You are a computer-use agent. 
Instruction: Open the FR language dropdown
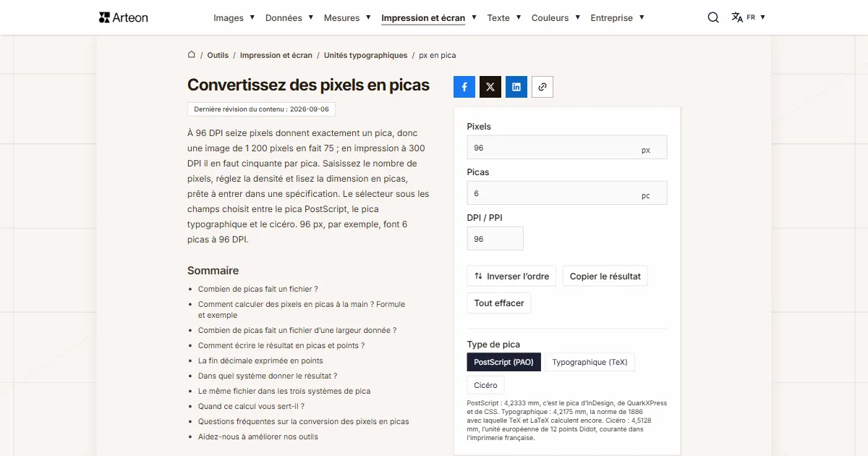pyautogui.click(x=756, y=17)
